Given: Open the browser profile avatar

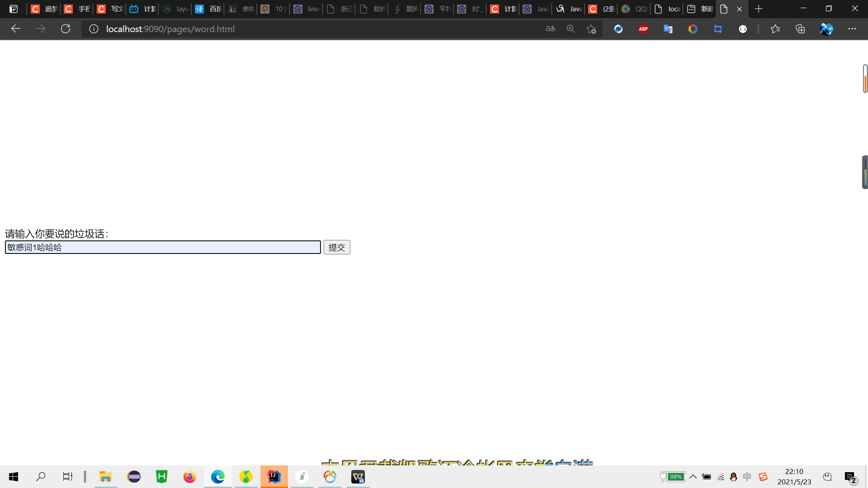Looking at the screenshot, I should click(x=826, y=29).
